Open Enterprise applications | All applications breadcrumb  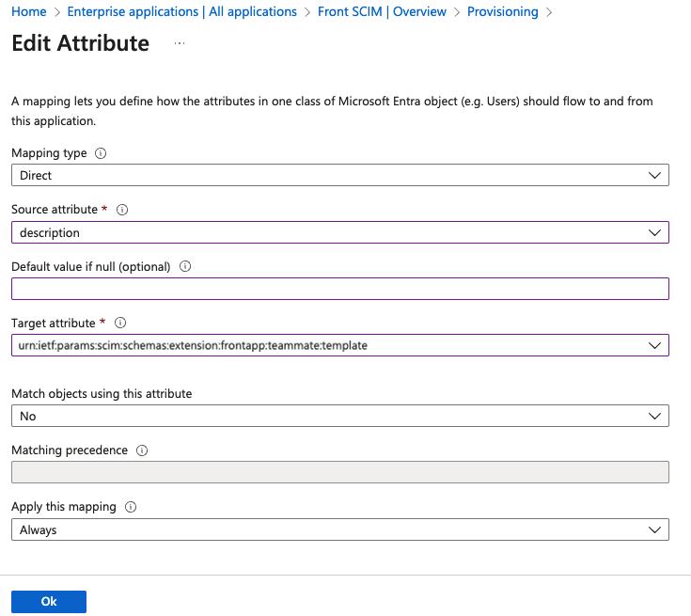click(x=182, y=11)
